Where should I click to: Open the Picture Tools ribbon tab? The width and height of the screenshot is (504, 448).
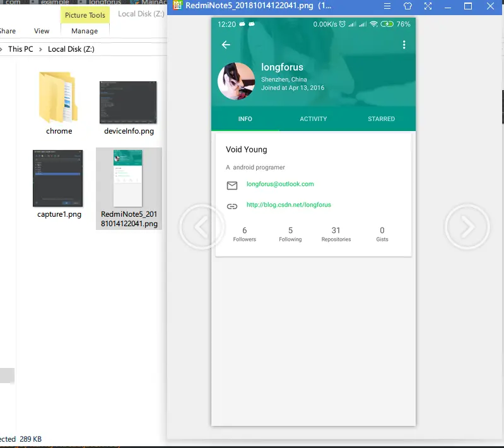[x=85, y=15]
